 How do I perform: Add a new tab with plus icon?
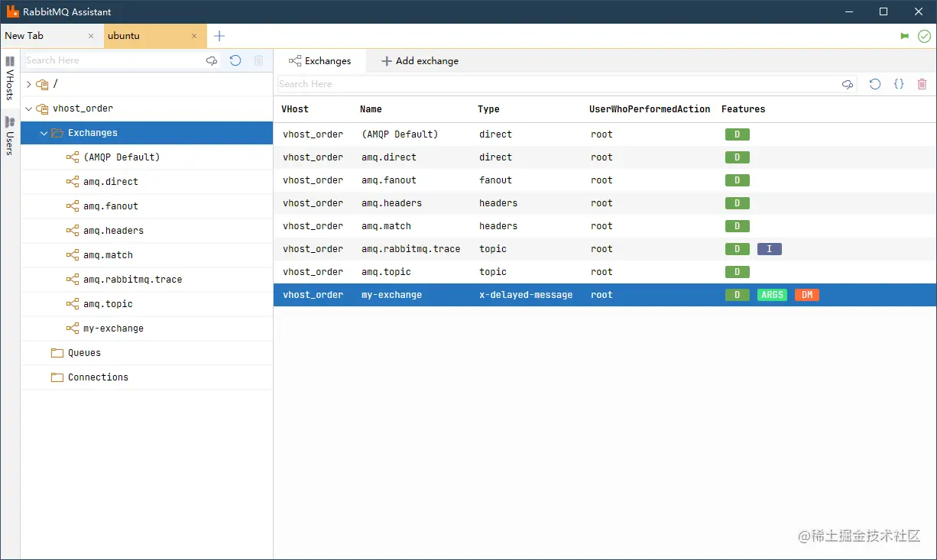tap(219, 36)
